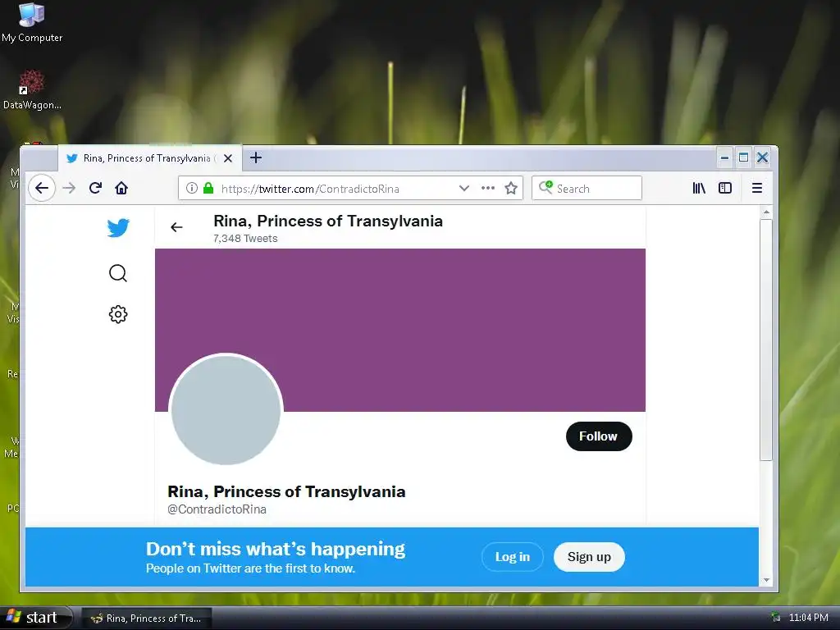
Task: Click the Twitter bird logo in sidebar
Action: click(118, 228)
